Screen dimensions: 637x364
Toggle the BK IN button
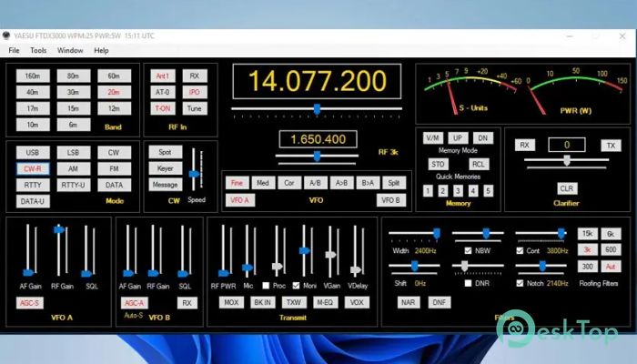[263, 302]
